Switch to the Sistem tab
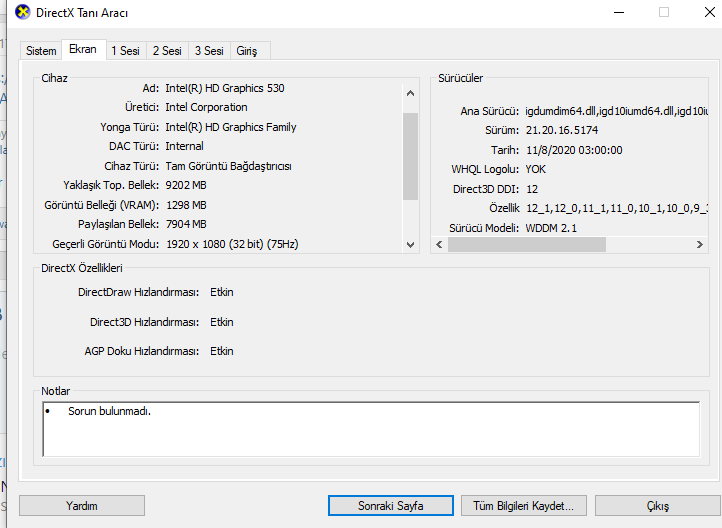The image size is (722, 528). click(41, 51)
